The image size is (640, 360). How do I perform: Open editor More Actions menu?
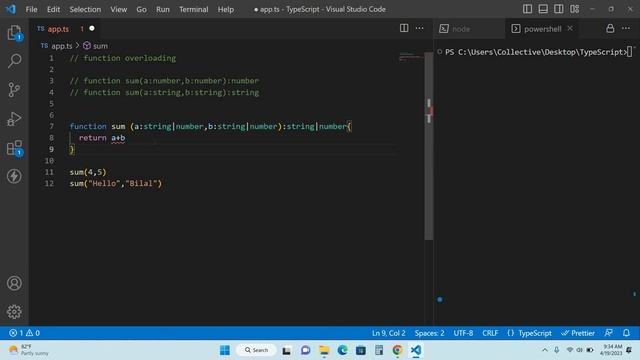click(420, 28)
